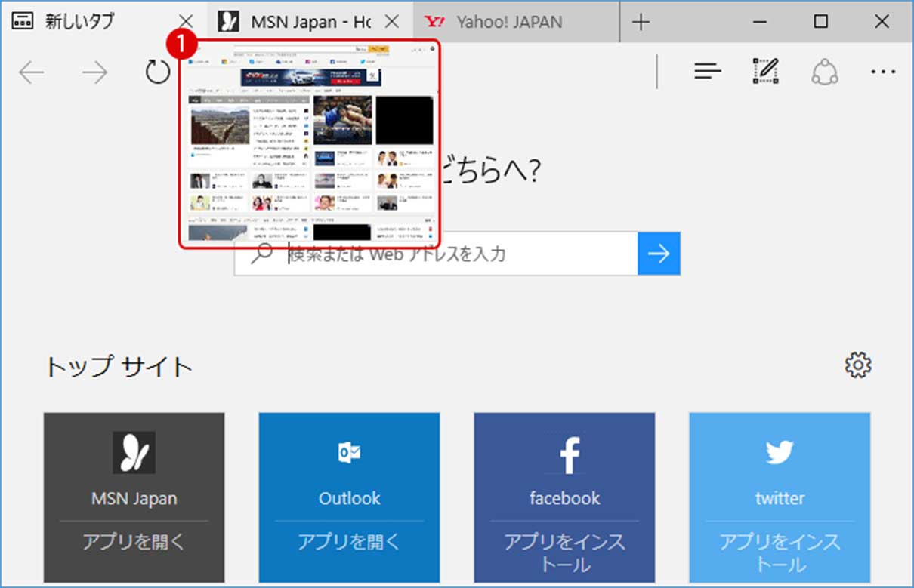This screenshot has width=914, height=588.
Task: Add a new tab with plus button
Action: click(x=641, y=23)
